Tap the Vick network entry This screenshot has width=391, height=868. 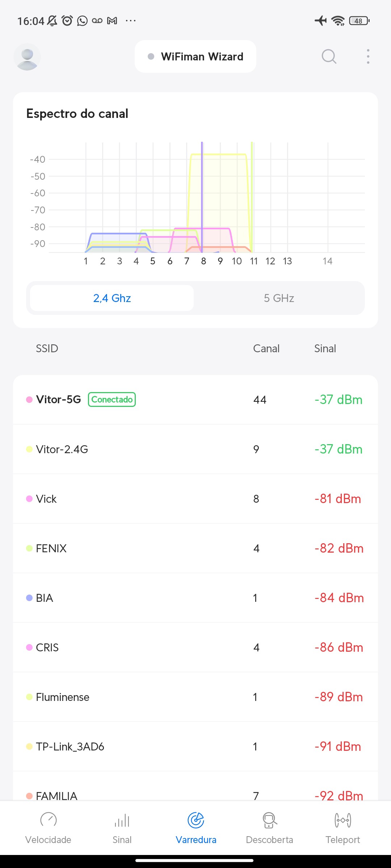click(195, 499)
